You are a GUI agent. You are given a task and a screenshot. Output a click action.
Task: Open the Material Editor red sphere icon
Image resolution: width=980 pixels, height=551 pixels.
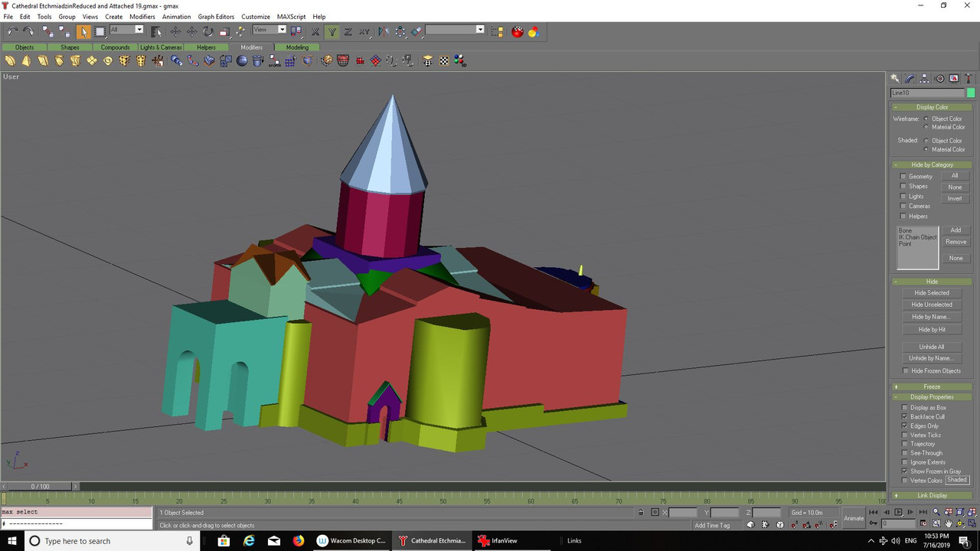(x=518, y=31)
